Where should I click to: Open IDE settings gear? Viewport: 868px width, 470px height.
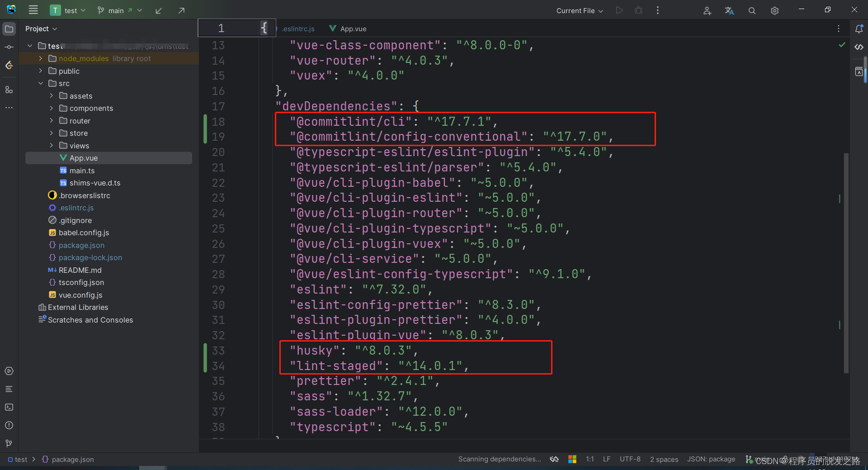774,10
